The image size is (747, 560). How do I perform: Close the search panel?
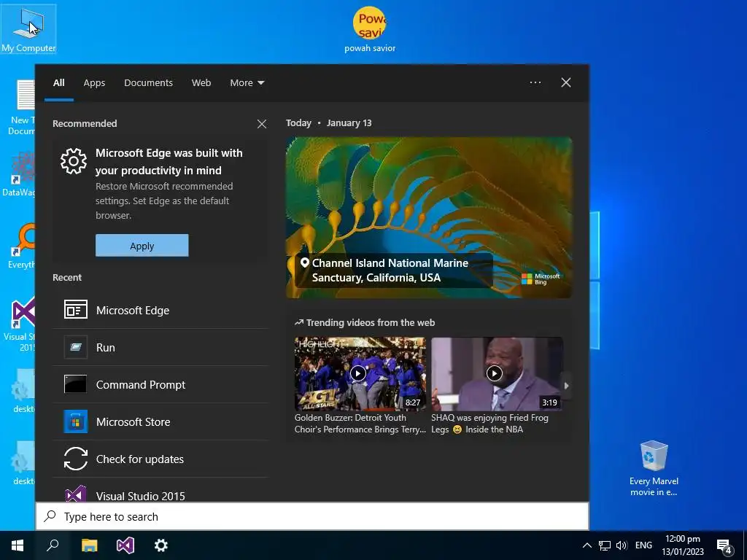566,82
